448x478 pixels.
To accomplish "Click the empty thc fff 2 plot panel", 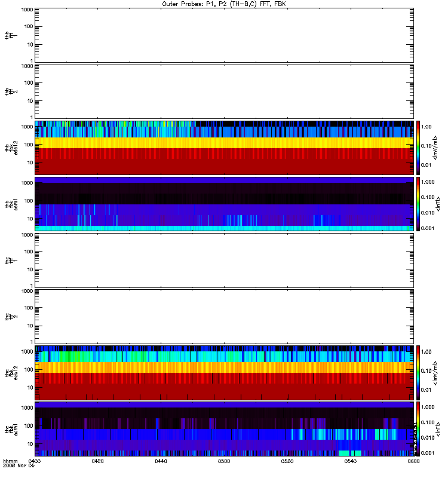I will click(224, 317).
